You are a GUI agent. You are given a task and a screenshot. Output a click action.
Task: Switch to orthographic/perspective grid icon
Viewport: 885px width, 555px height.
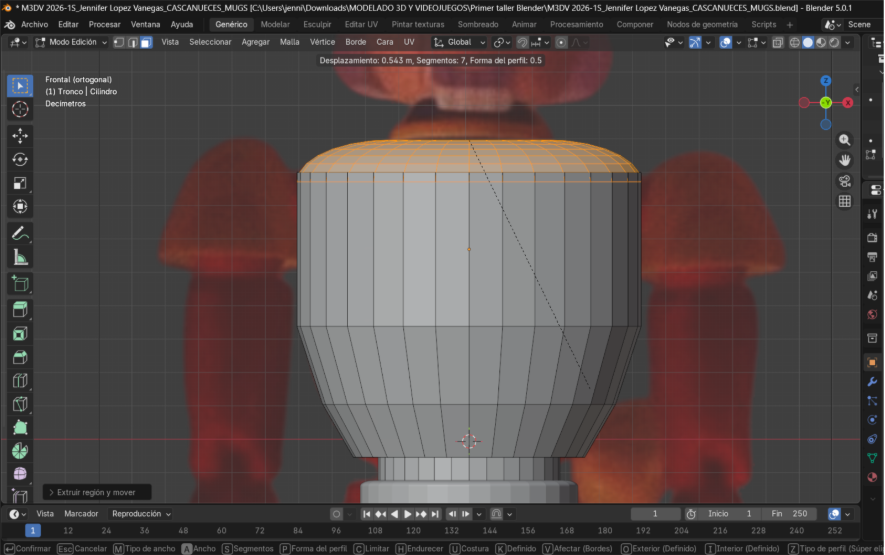tap(845, 201)
